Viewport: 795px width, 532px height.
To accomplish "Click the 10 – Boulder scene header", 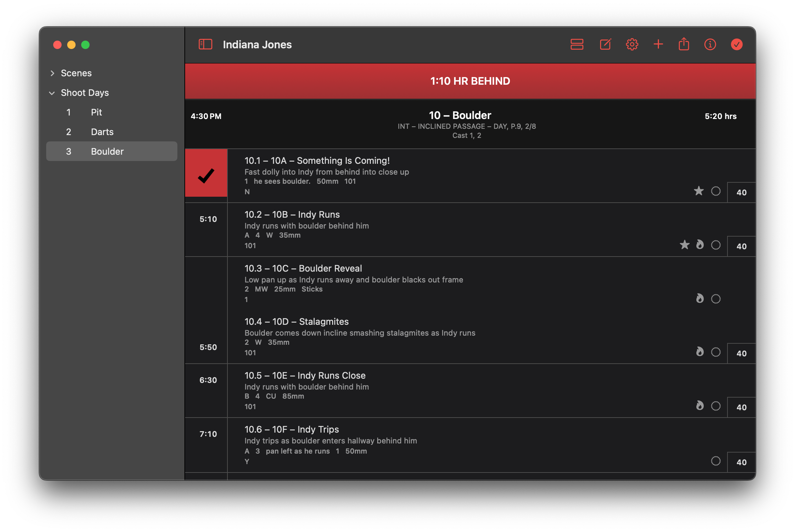I will tap(460, 115).
